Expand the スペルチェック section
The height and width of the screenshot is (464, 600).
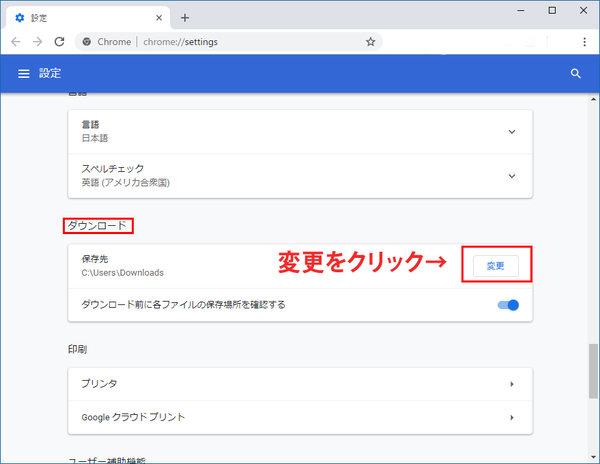coord(512,176)
